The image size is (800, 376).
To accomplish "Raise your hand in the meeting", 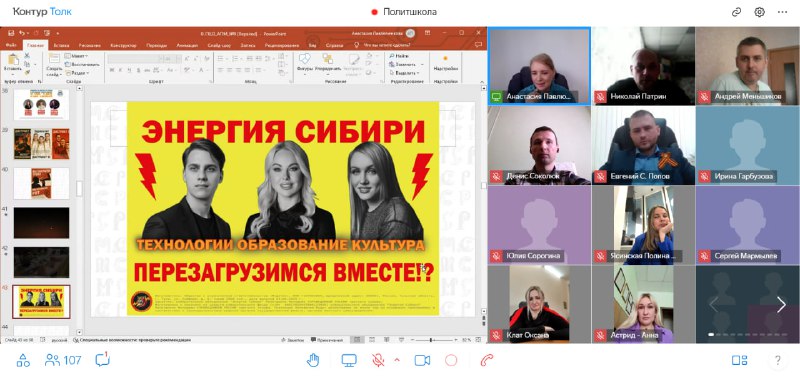I will [313, 361].
